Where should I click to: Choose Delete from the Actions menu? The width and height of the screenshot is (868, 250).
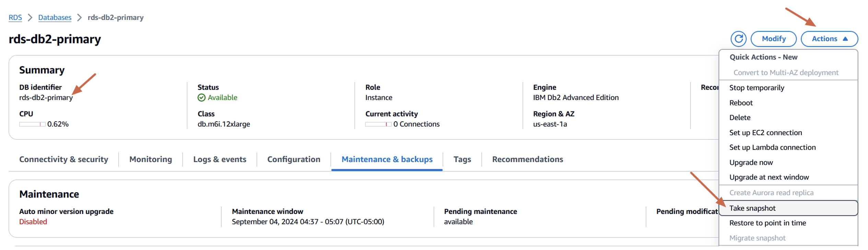[740, 118]
